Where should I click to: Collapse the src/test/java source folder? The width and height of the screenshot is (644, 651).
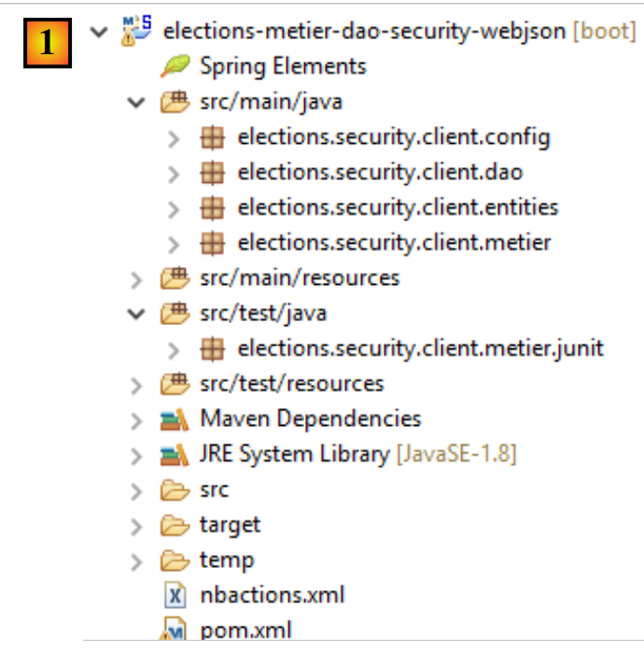[x=136, y=314]
